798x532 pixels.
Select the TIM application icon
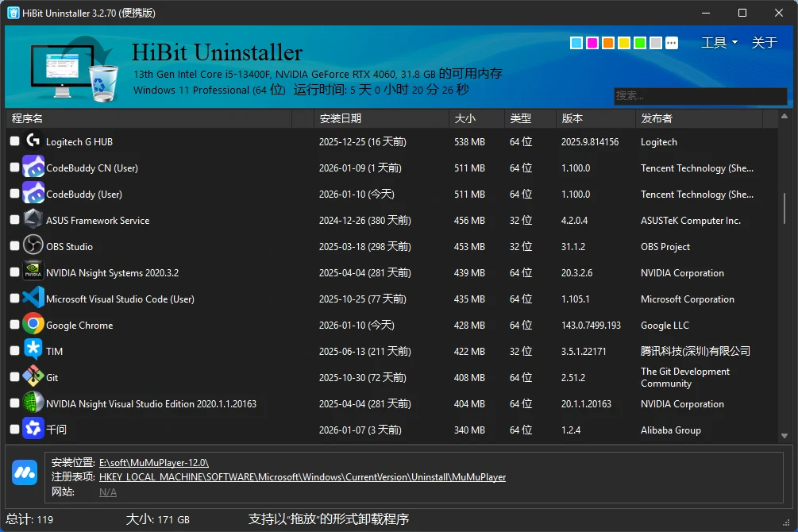pyautogui.click(x=33, y=351)
